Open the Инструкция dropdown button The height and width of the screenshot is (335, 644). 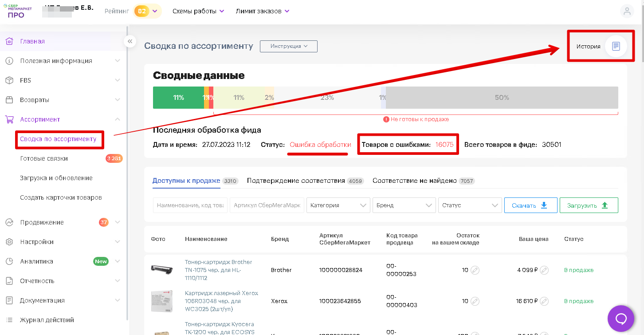[289, 46]
